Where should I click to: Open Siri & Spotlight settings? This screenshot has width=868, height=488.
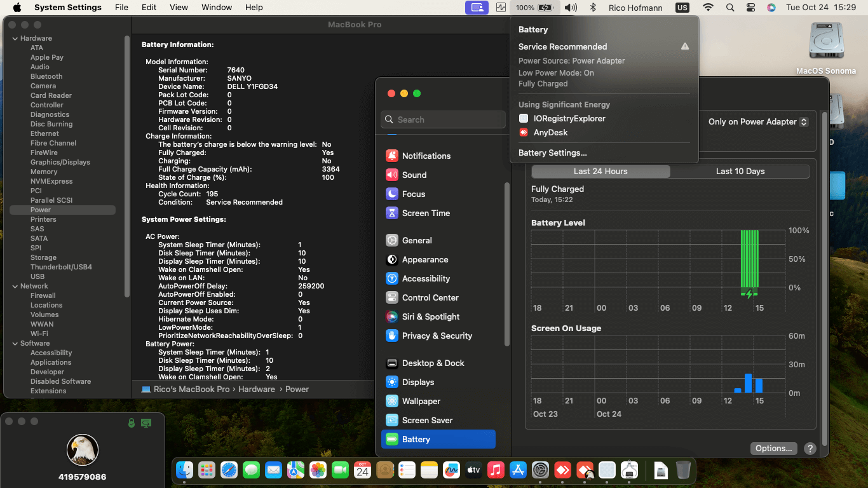(430, 316)
